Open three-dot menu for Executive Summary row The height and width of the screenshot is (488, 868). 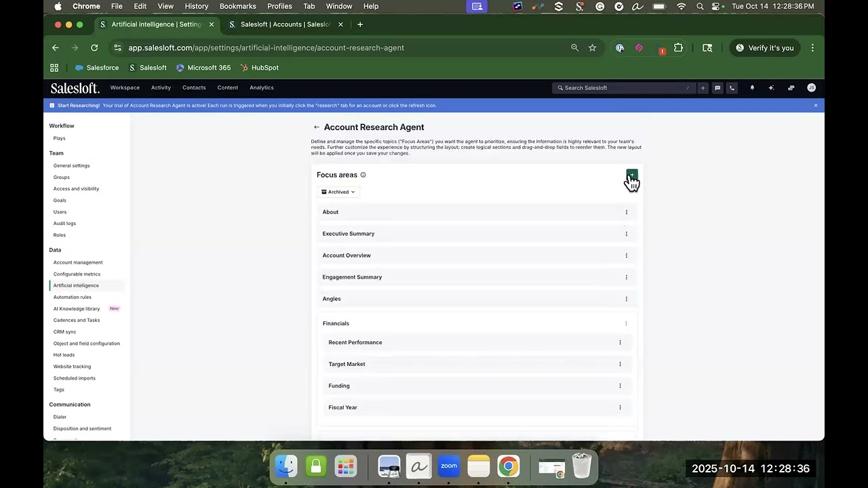(x=626, y=234)
